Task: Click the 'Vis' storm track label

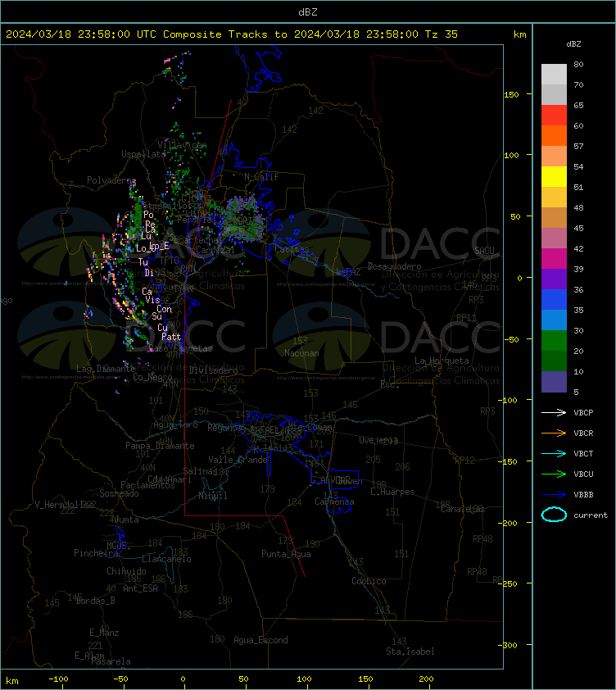Action: tap(152, 299)
